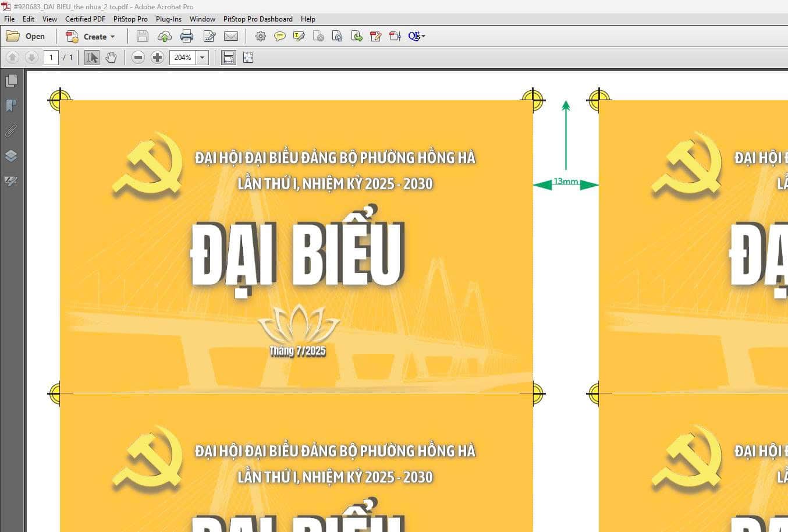Click the zoom in plus button
788x532 pixels.
tap(157, 58)
